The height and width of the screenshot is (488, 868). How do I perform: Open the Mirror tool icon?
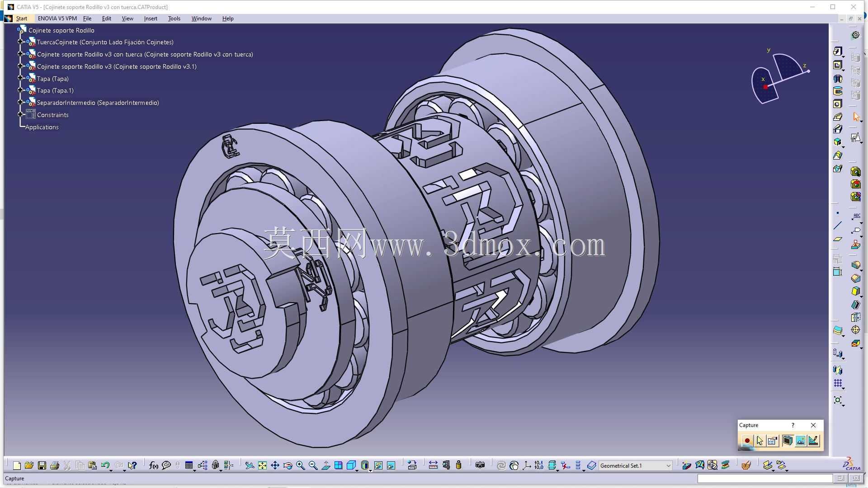[x=838, y=370]
